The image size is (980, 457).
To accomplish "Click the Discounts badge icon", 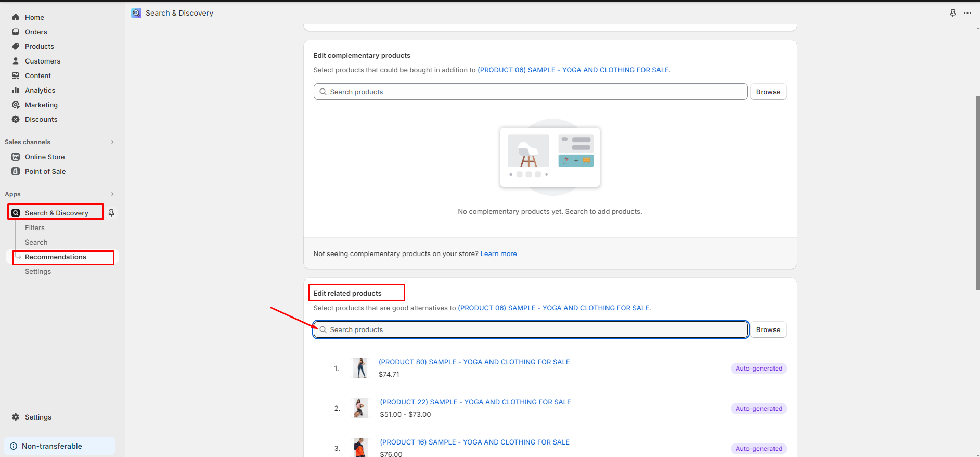I will (16, 119).
